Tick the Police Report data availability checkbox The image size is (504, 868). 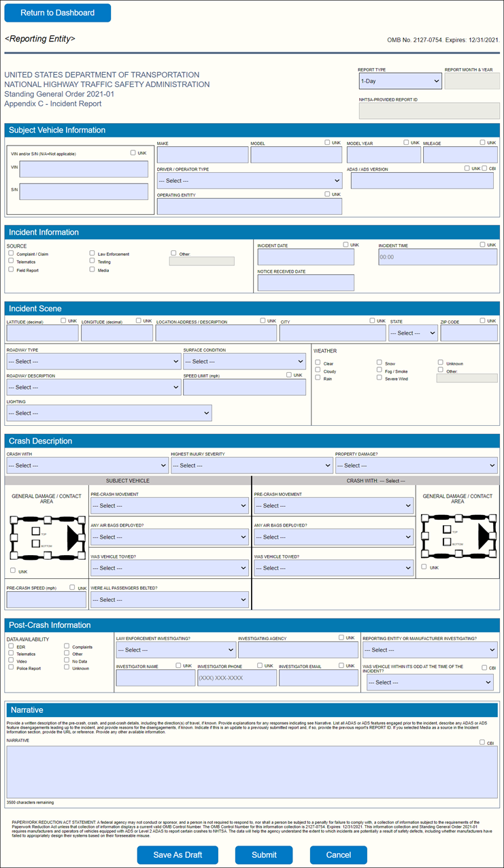click(11, 667)
